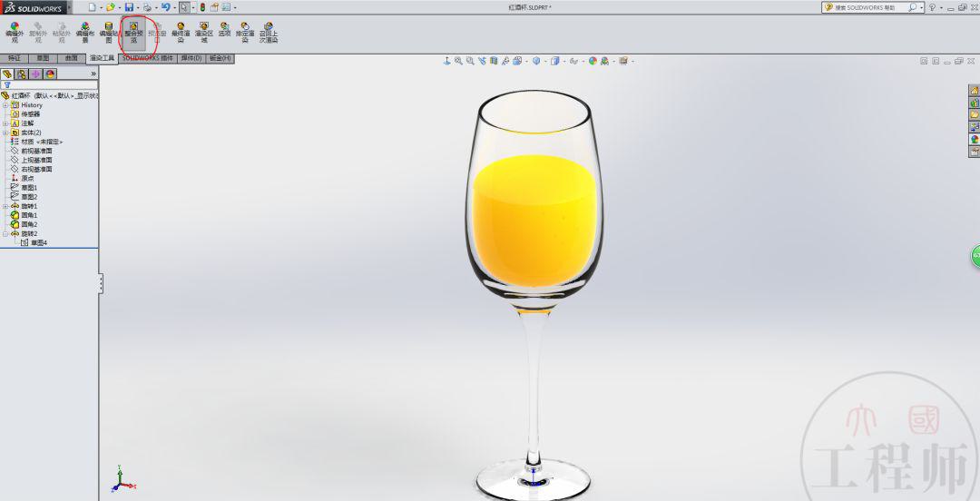Screen dimensions: 980x501
Task: Click the Rebuild traffic light icon
Action: 202,7
